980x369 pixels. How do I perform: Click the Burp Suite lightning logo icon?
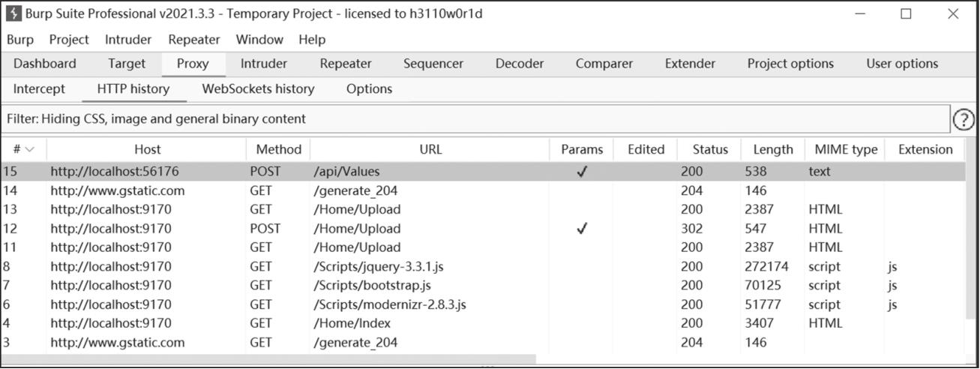pyautogui.click(x=13, y=13)
